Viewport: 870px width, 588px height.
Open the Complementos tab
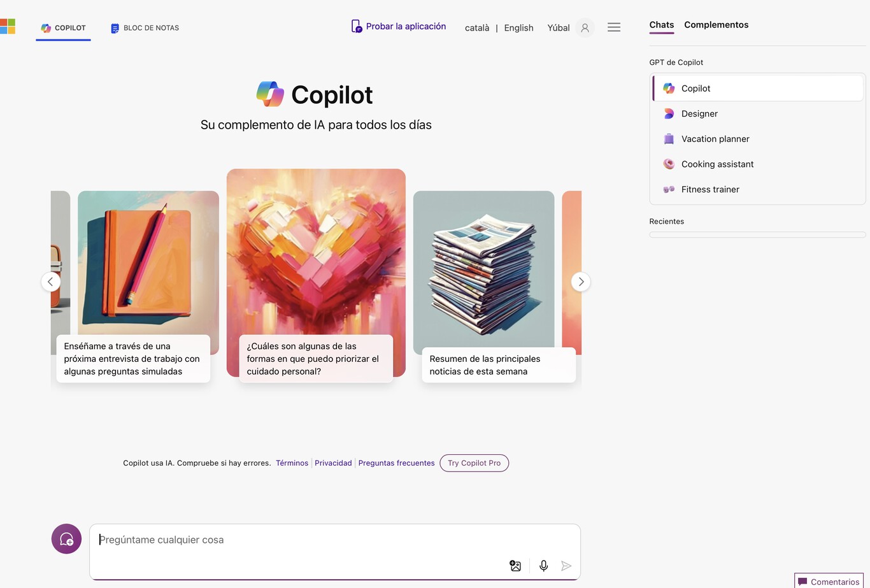point(716,25)
